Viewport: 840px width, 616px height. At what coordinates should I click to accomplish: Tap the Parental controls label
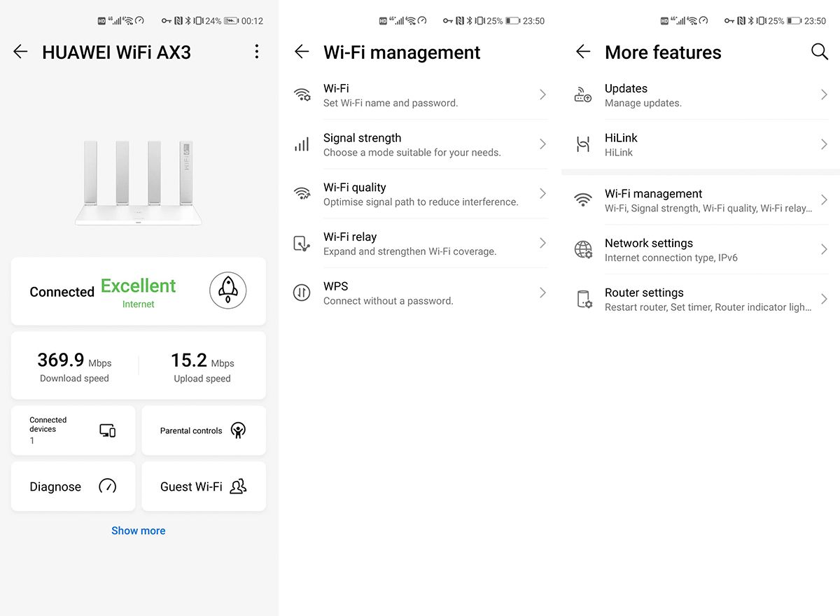click(x=191, y=430)
